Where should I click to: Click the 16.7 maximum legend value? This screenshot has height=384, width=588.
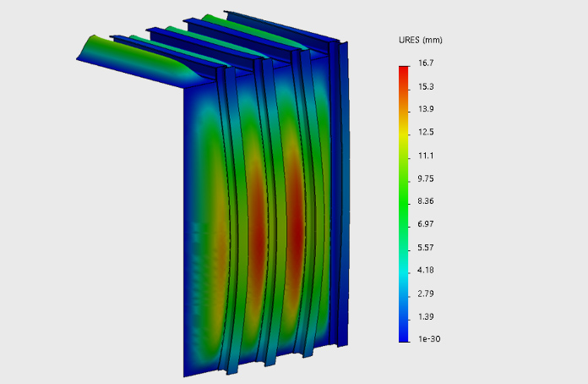tap(426, 63)
